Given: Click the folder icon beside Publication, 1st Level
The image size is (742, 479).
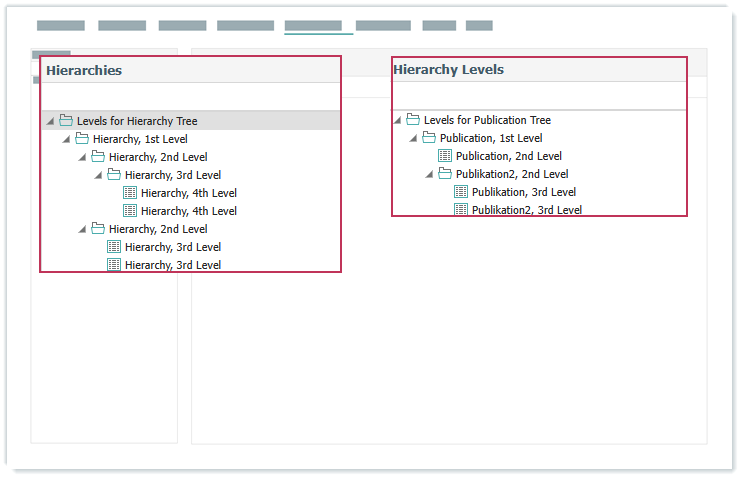Looking at the screenshot, I should point(429,138).
